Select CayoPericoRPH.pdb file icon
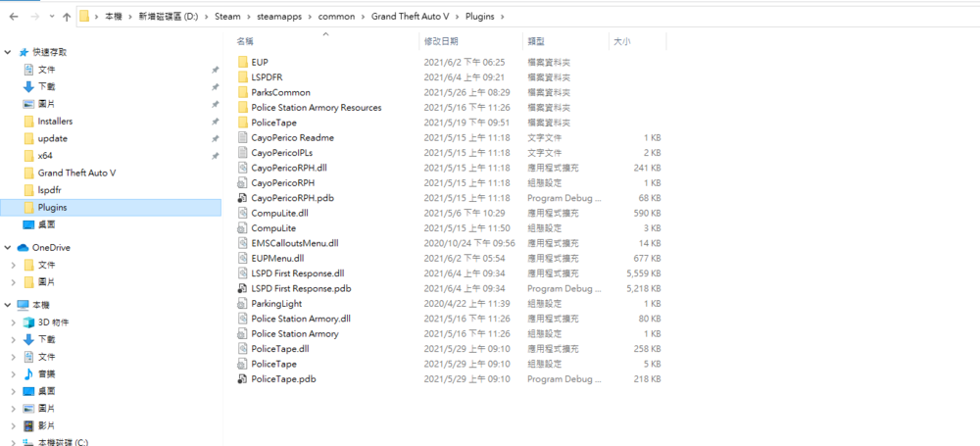The width and height of the screenshot is (980, 446). tap(243, 198)
